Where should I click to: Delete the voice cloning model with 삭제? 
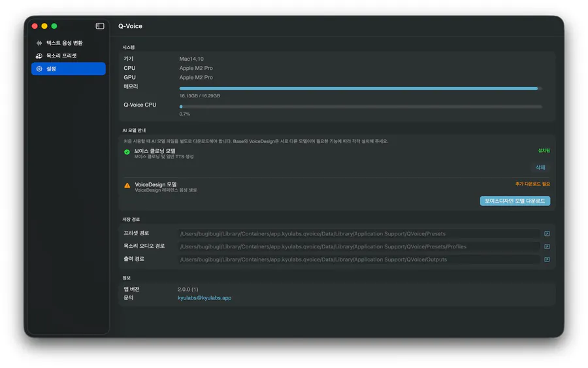tap(540, 167)
